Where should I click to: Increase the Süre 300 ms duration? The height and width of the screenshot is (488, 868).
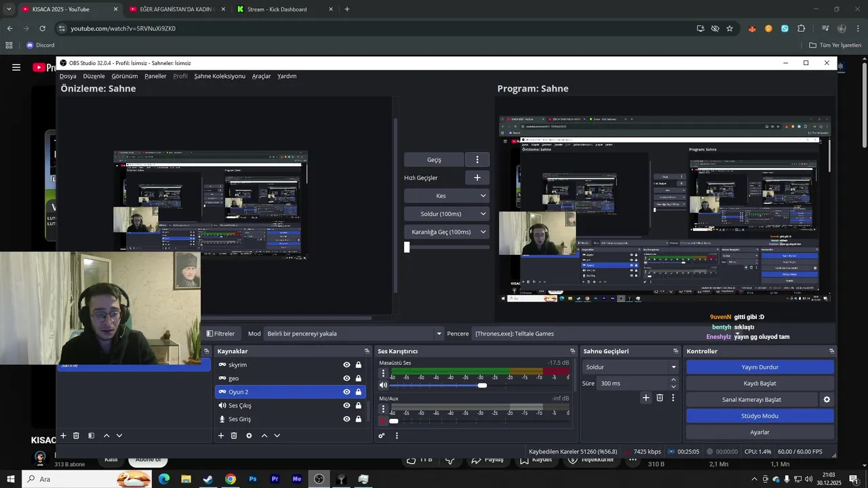click(673, 380)
